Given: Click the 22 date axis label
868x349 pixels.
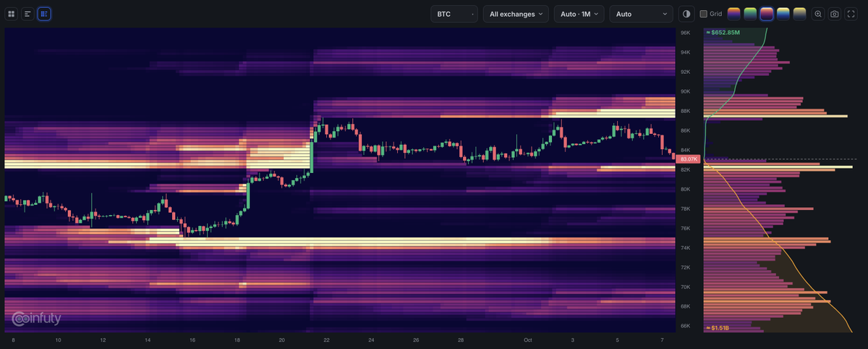Looking at the screenshot, I should coord(327,339).
